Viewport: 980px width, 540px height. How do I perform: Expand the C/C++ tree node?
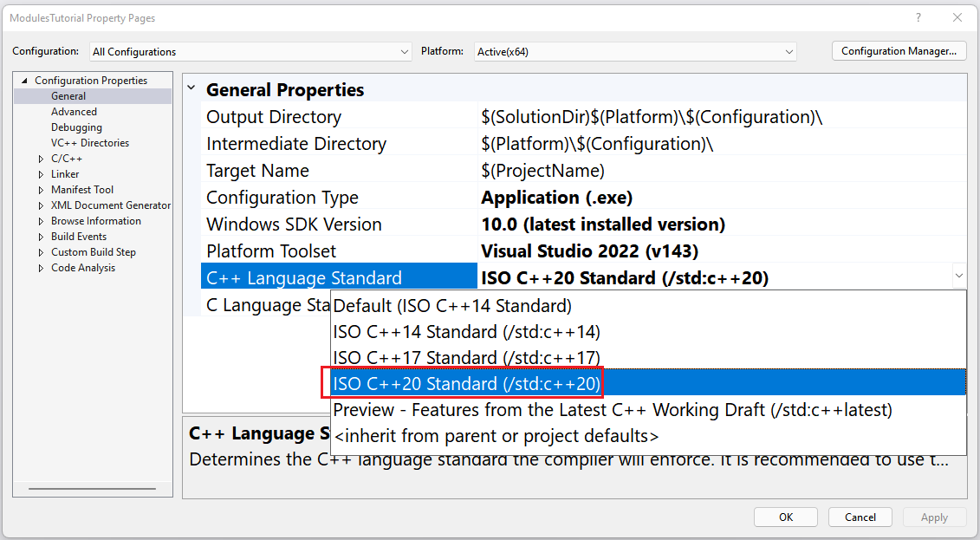[39, 158]
